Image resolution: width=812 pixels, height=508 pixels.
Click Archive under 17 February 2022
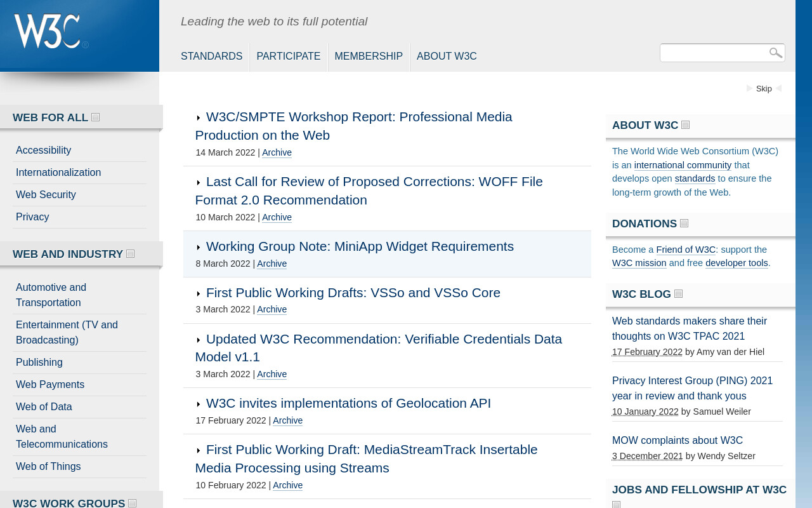(287, 420)
